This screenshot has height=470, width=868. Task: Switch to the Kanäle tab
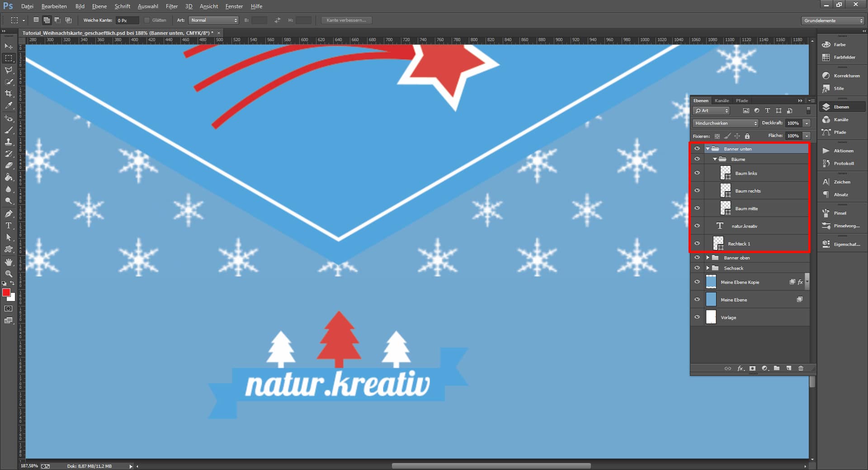722,100
